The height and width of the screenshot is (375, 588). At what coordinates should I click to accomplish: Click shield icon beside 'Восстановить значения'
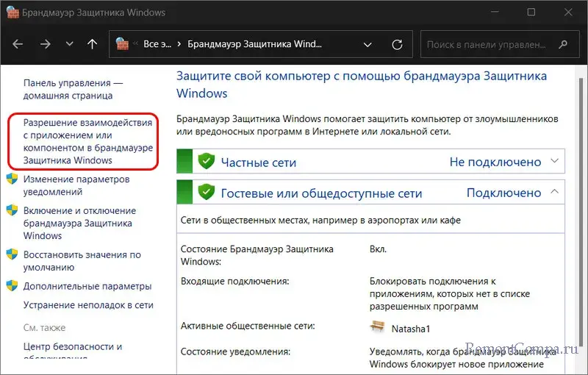click(12, 254)
